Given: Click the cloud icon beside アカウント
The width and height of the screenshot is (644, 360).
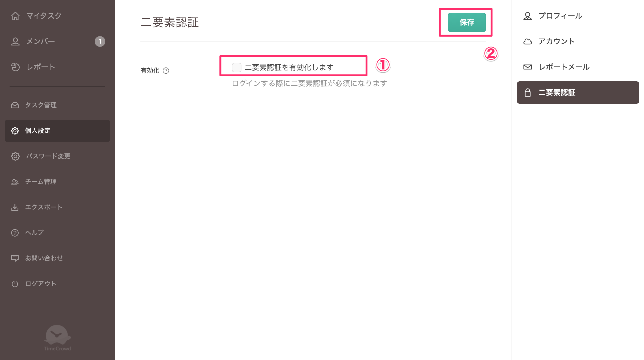Looking at the screenshot, I should point(528,41).
